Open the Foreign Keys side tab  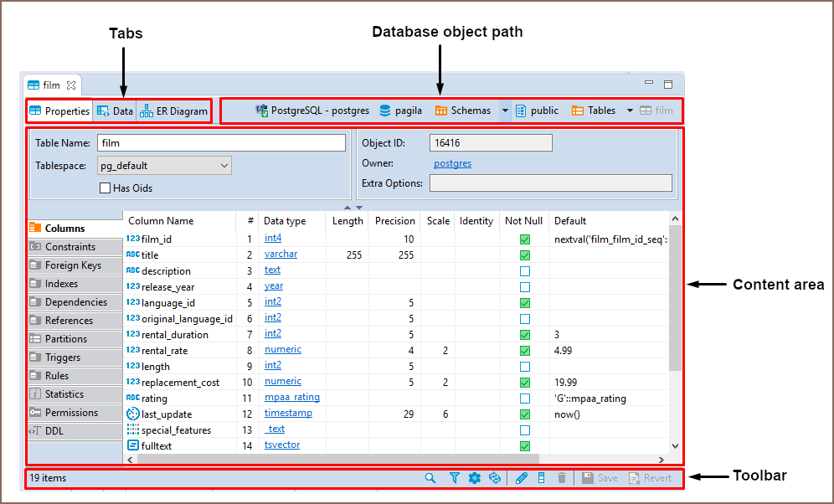pyautogui.click(x=73, y=265)
